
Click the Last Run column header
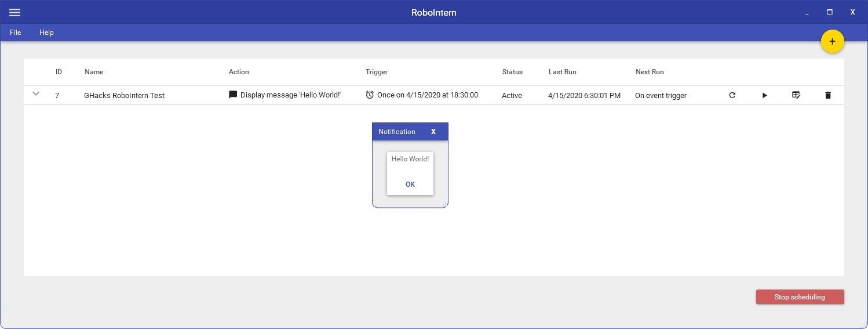pyautogui.click(x=562, y=72)
